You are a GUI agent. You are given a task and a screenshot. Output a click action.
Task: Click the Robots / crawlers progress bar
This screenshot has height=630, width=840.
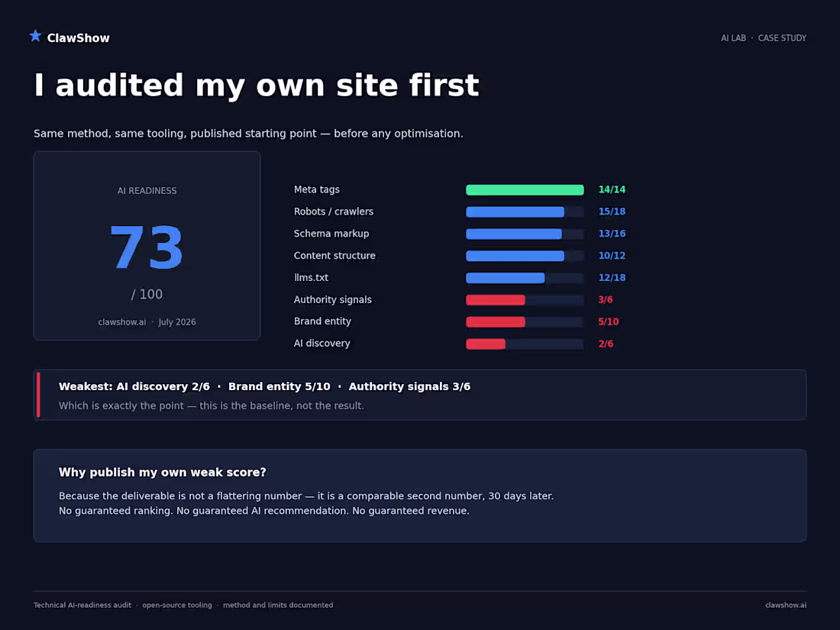(x=525, y=212)
